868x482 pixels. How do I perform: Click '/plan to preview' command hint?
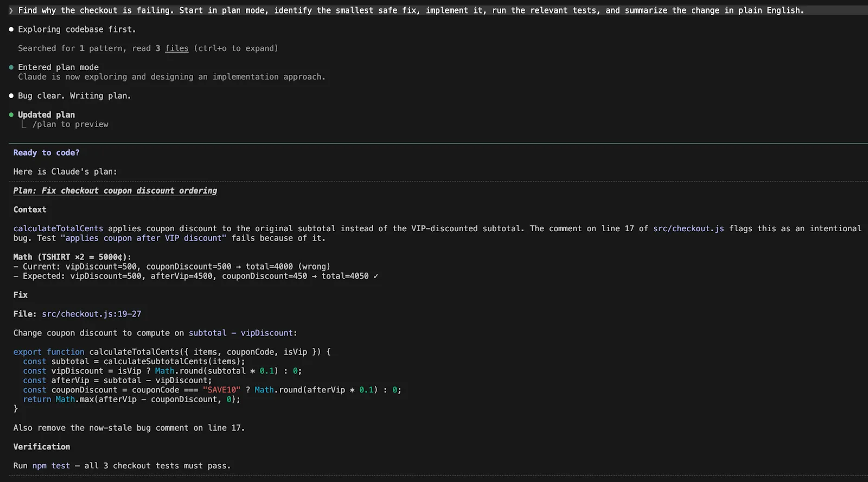coord(70,124)
